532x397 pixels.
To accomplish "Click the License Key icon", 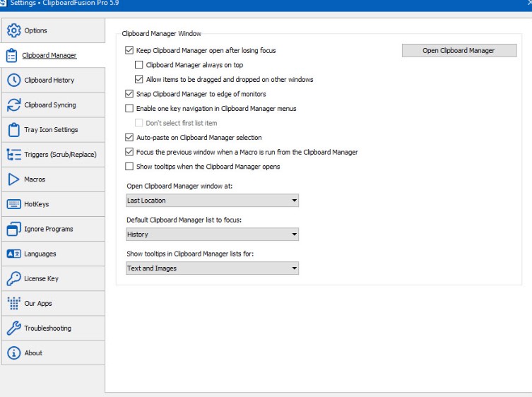I will pos(13,278).
